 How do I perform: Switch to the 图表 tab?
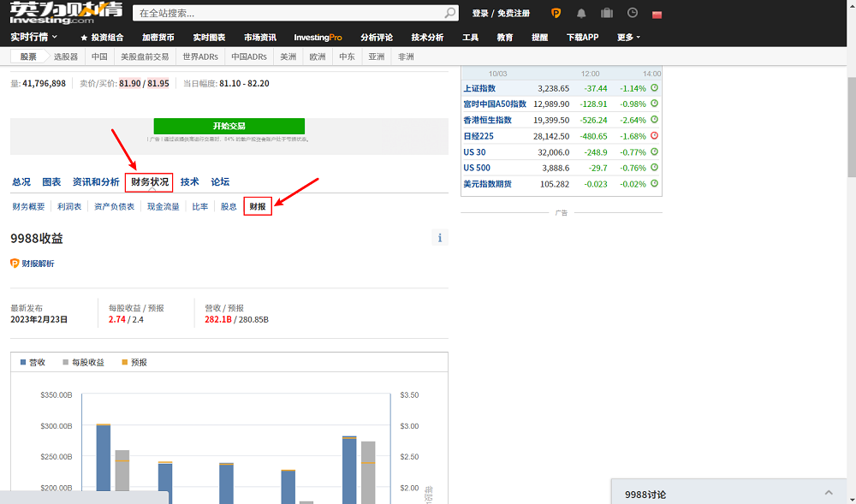click(52, 181)
